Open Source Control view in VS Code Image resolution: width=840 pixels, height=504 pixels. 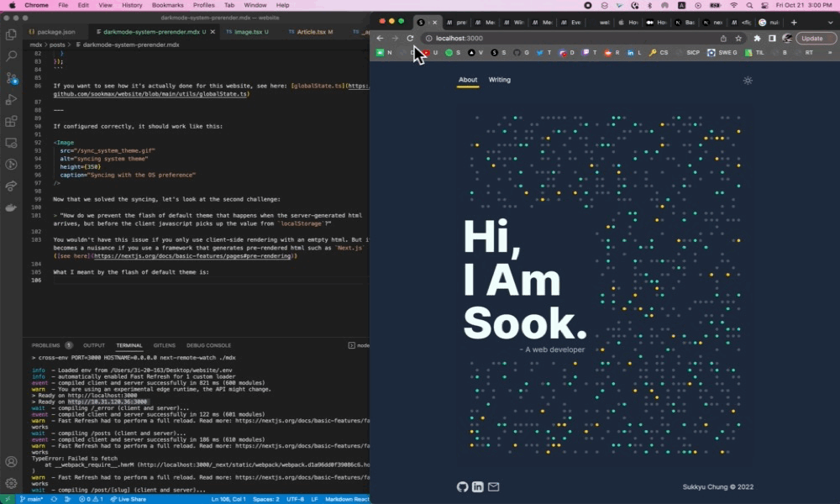(x=11, y=77)
